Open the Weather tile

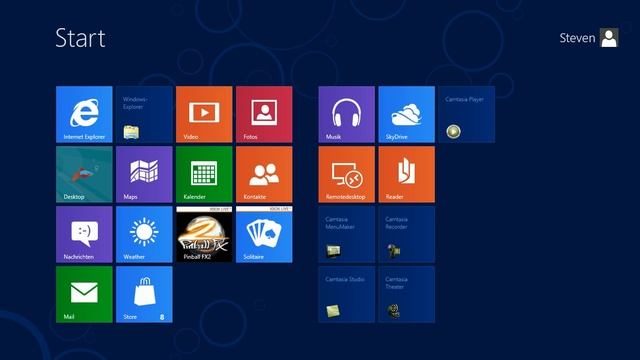144,234
